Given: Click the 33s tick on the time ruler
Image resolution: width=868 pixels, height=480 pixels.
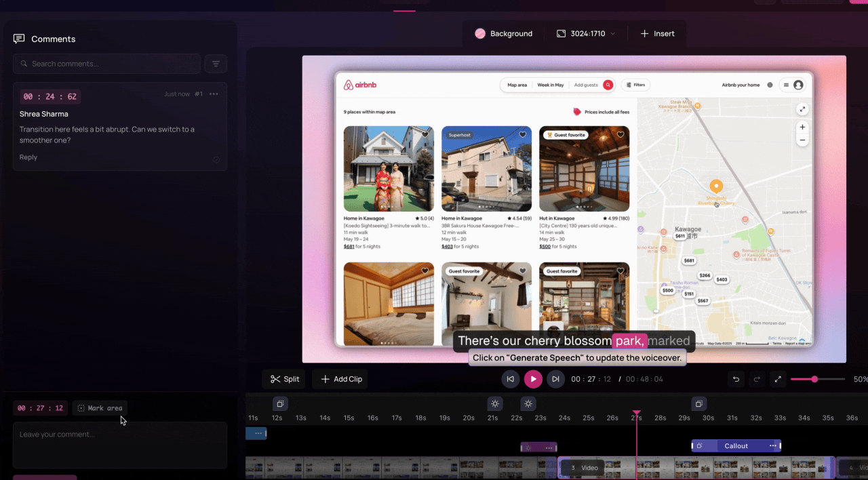Looking at the screenshot, I should pyautogui.click(x=780, y=418).
